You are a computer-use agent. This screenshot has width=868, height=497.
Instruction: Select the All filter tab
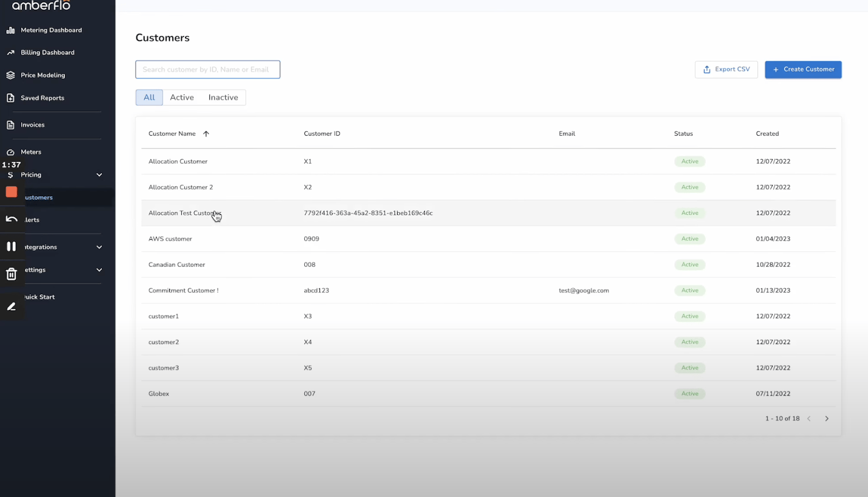coord(149,97)
